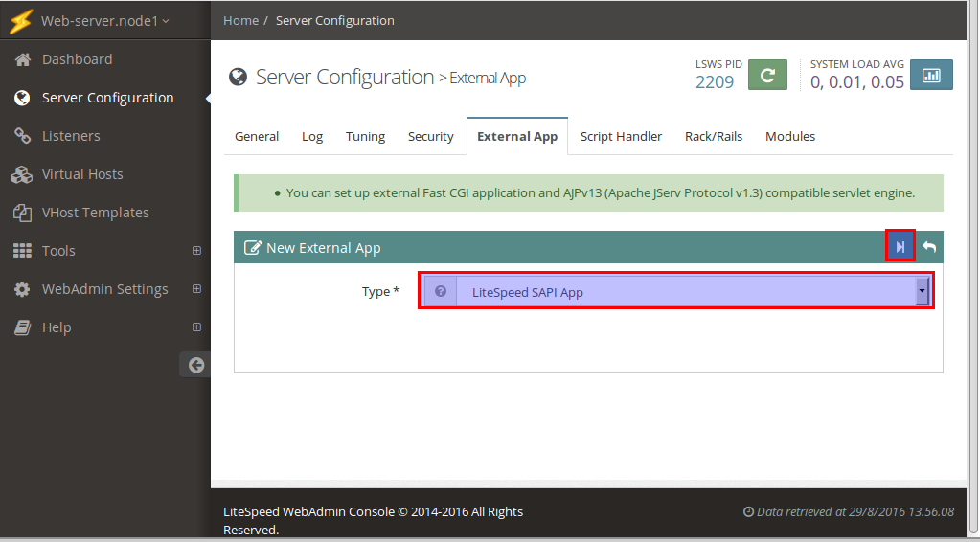
Task: Expand the Help submenu plus
Action: (197, 327)
